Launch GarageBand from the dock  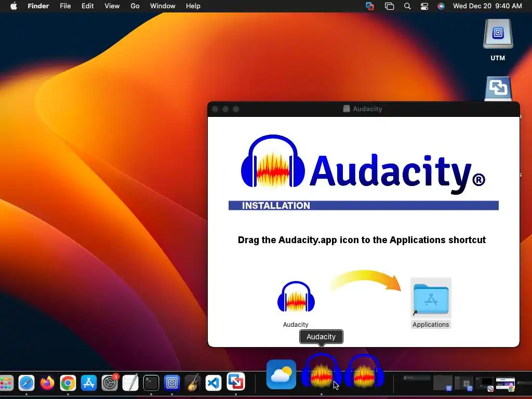pyautogui.click(x=193, y=383)
